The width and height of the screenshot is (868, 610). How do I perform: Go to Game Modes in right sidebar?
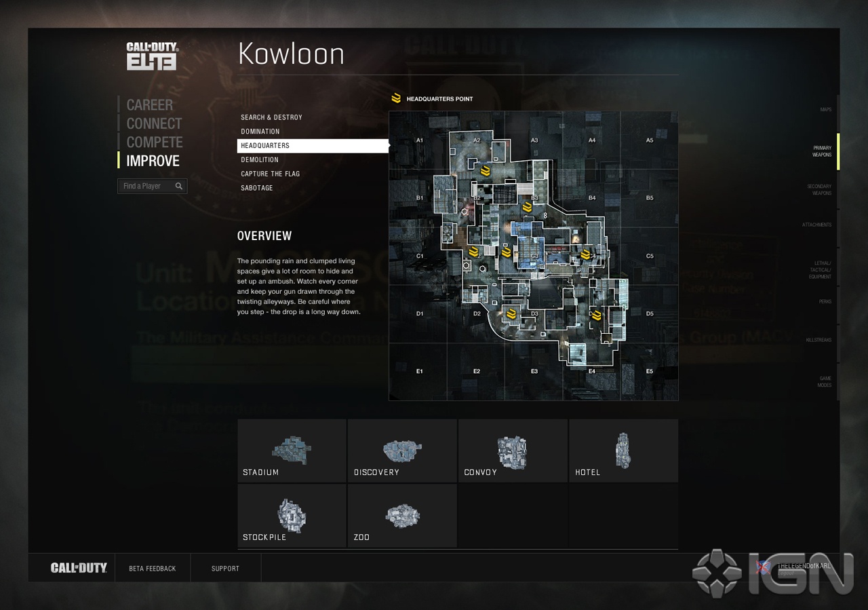pos(825,381)
